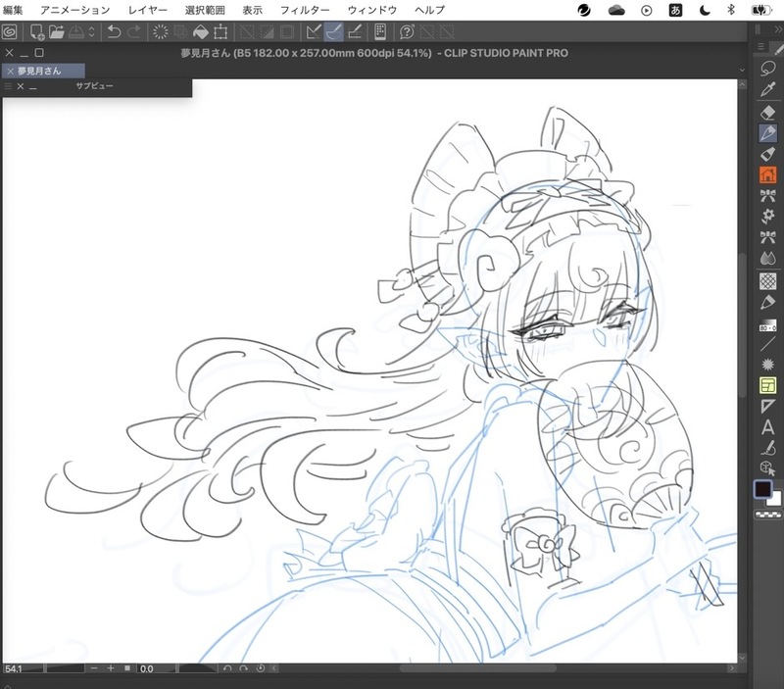Select the 3D Object operation tool
784x689 pixels.
(767, 468)
